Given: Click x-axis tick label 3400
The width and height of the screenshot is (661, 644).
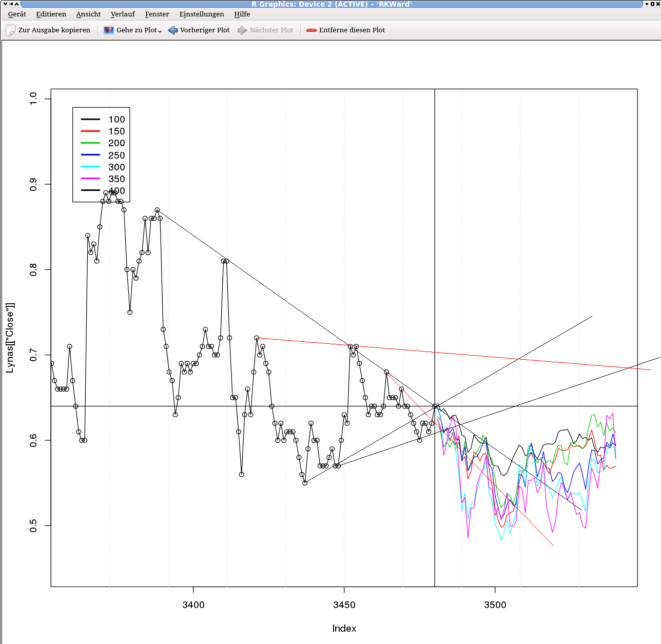Looking at the screenshot, I should [193, 604].
